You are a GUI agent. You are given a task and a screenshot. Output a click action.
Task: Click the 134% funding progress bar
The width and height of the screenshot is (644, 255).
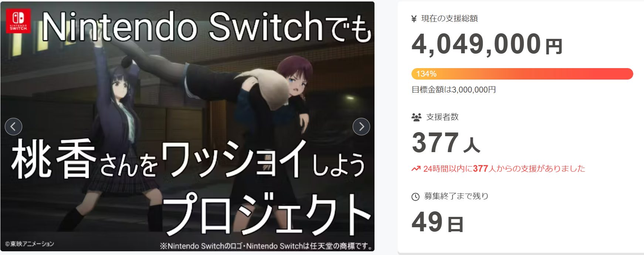[x=522, y=74]
